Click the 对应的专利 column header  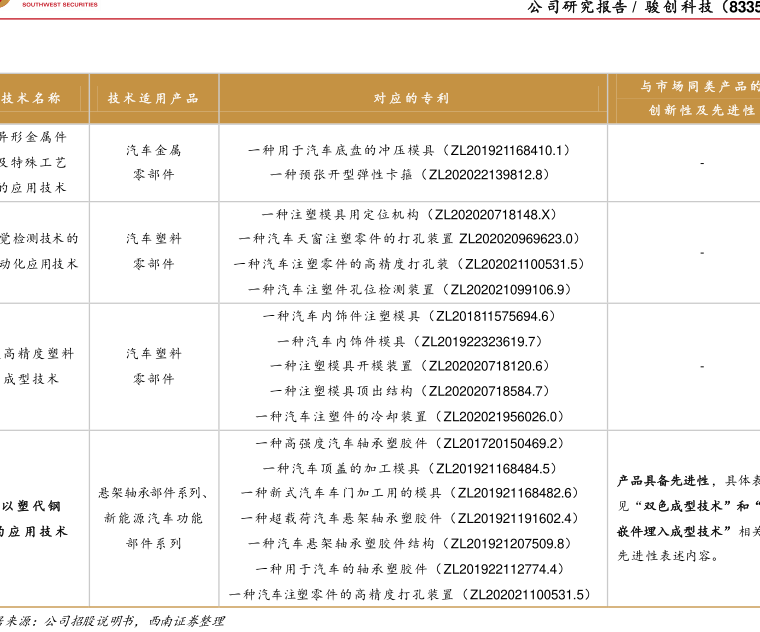(x=412, y=98)
